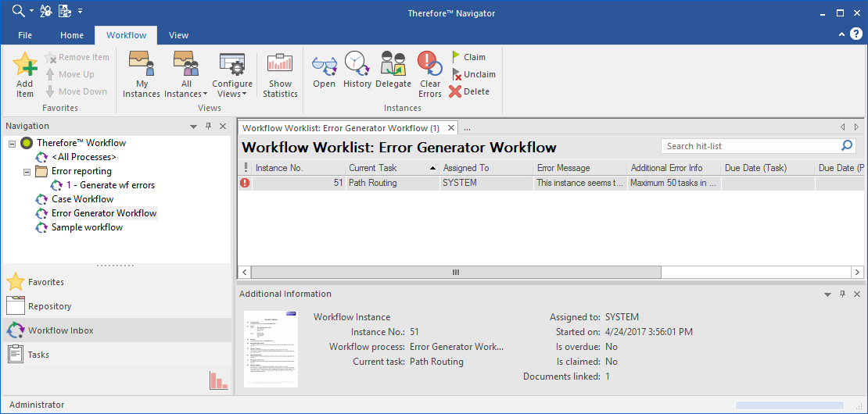Open the Repository navigation section
The width and height of the screenshot is (868, 414).
click(x=117, y=306)
